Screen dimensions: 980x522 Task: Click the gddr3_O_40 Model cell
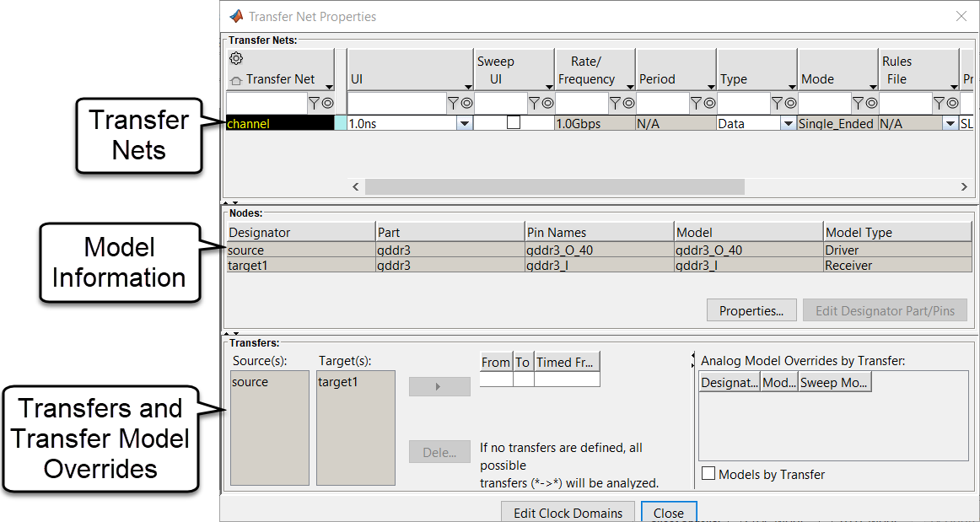[749, 250]
